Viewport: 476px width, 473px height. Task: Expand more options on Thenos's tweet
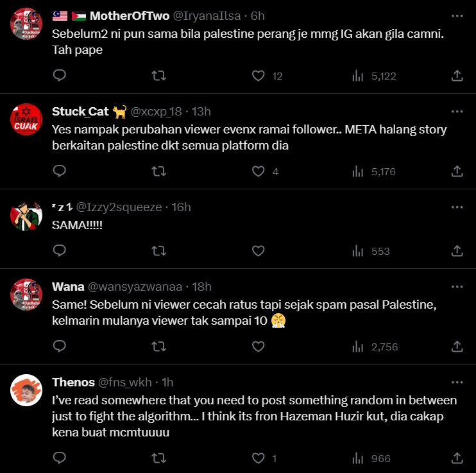coord(457,382)
